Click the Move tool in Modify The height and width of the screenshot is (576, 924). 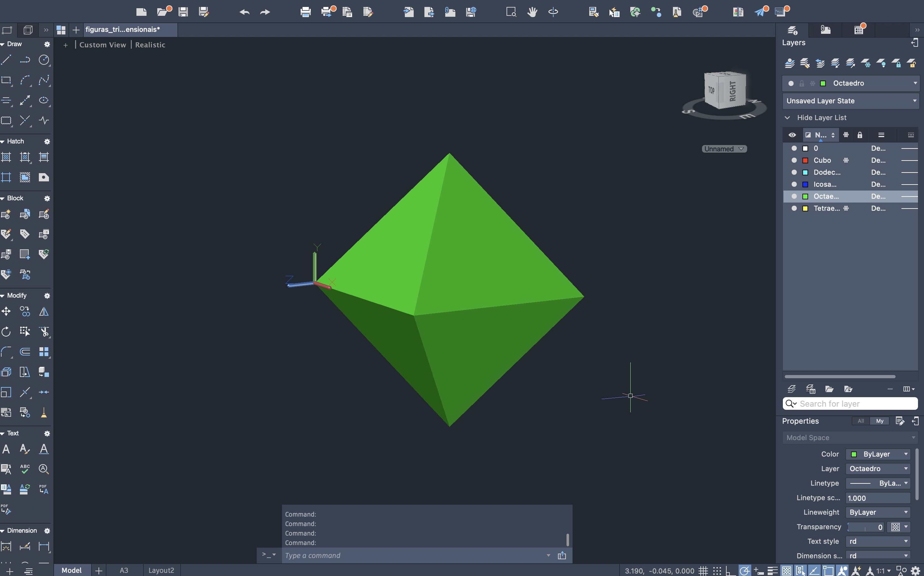point(6,312)
